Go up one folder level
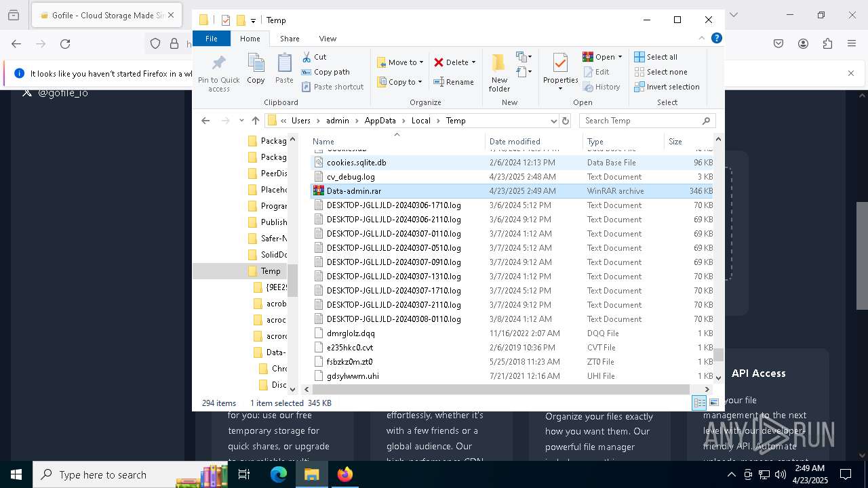The image size is (868, 488). pos(255,121)
